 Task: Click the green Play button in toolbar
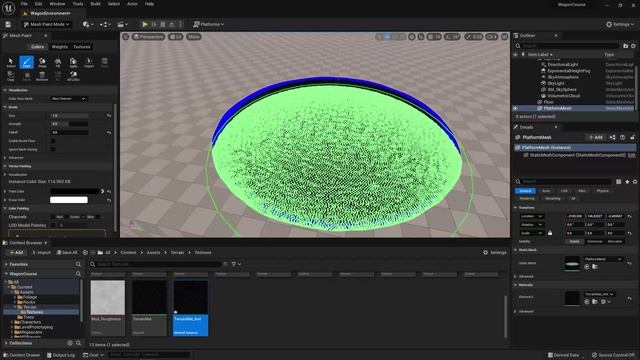point(144,24)
